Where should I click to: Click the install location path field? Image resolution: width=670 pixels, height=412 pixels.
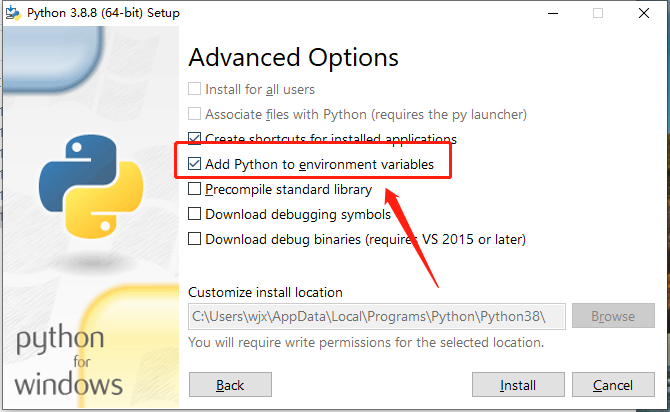pyautogui.click(x=377, y=316)
